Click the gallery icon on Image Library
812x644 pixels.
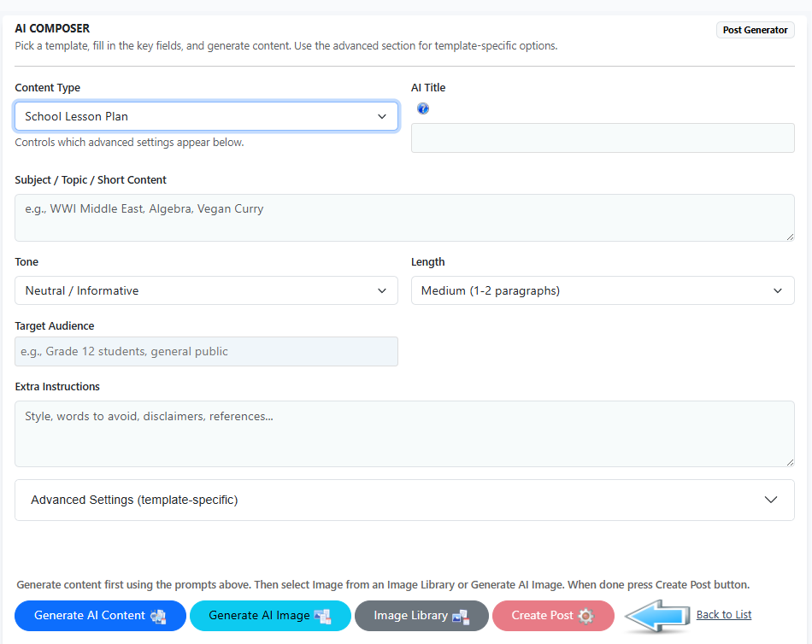[461, 616]
